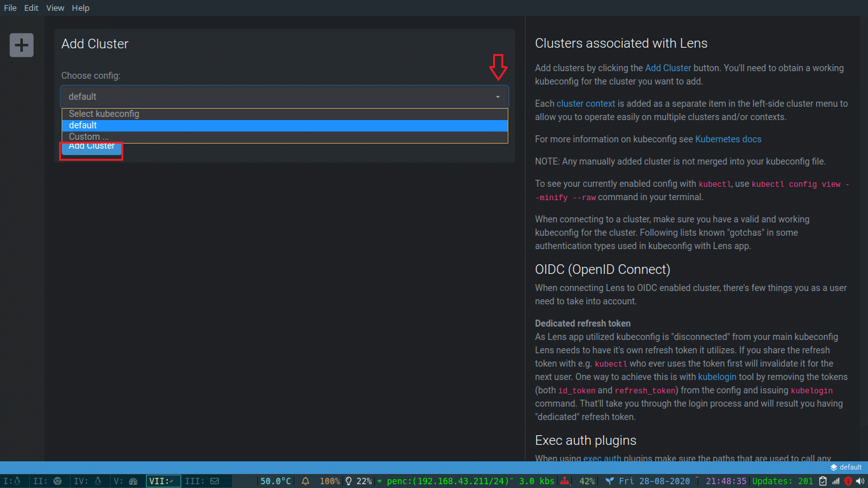Click the notification bell in the status bar
Image resolution: width=868 pixels, height=488 pixels.
[x=306, y=481]
